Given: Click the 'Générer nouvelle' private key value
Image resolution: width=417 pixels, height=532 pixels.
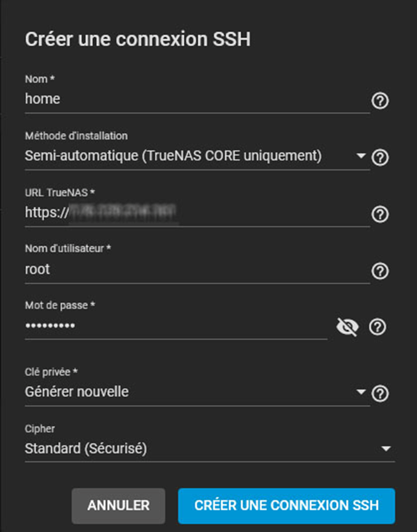Looking at the screenshot, I should tap(77, 392).
